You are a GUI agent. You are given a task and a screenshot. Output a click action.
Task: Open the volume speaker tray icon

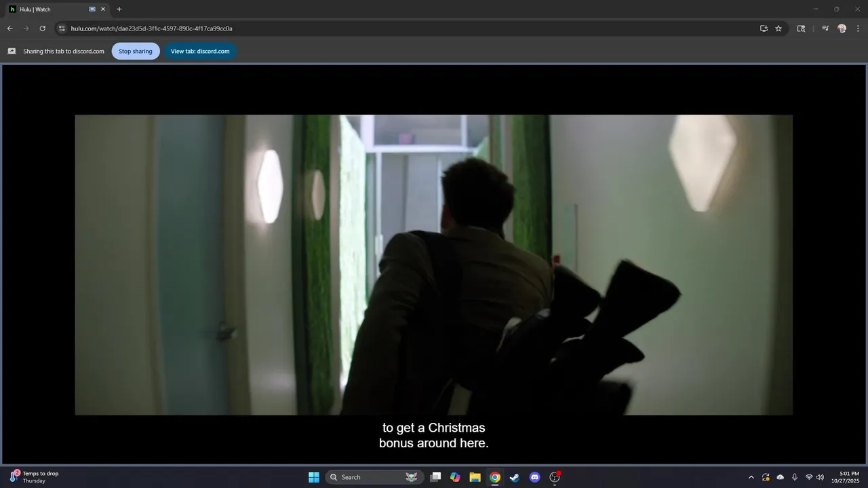[x=820, y=477]
